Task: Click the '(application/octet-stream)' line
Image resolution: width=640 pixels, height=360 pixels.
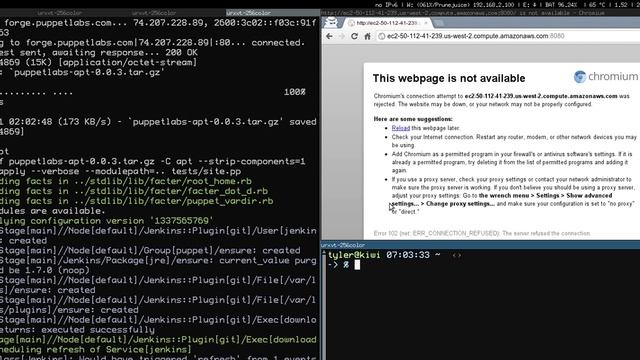Action: click(x=98, y=62)
